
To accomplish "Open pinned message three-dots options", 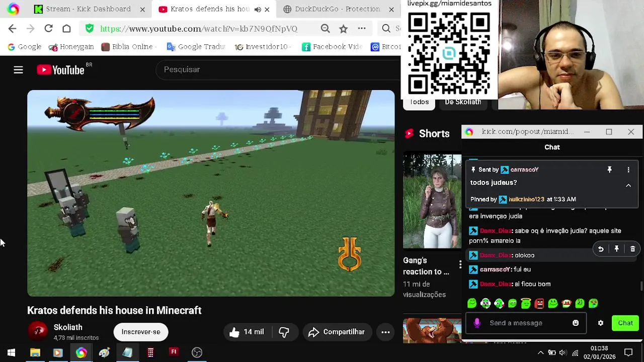I will [x=628, y=170].
